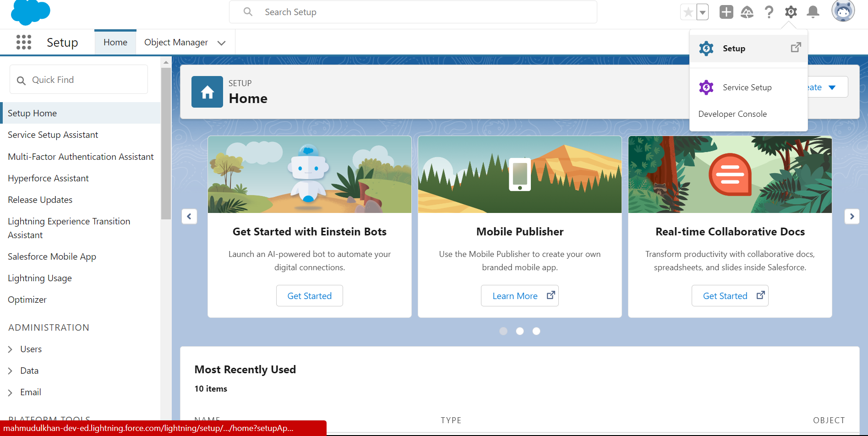Click the Collaborative Docs card image
Viewport: 868px width, 436px height.
(x=730, y=174)
